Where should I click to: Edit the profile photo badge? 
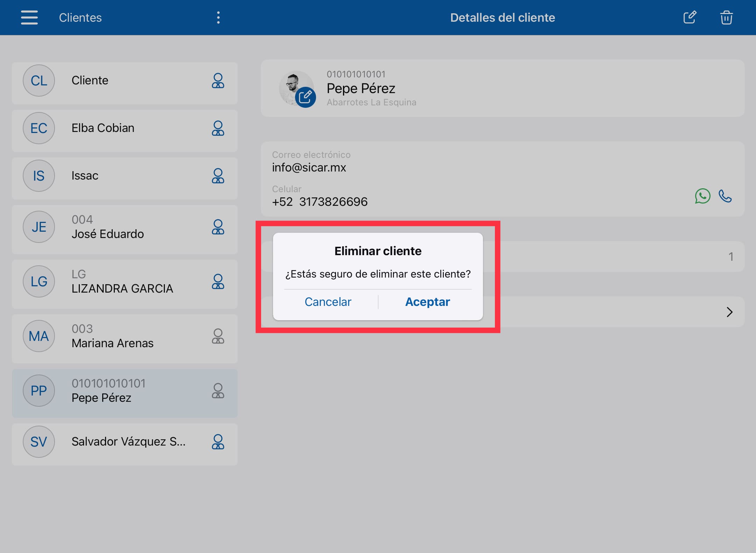tap(305, 97)
